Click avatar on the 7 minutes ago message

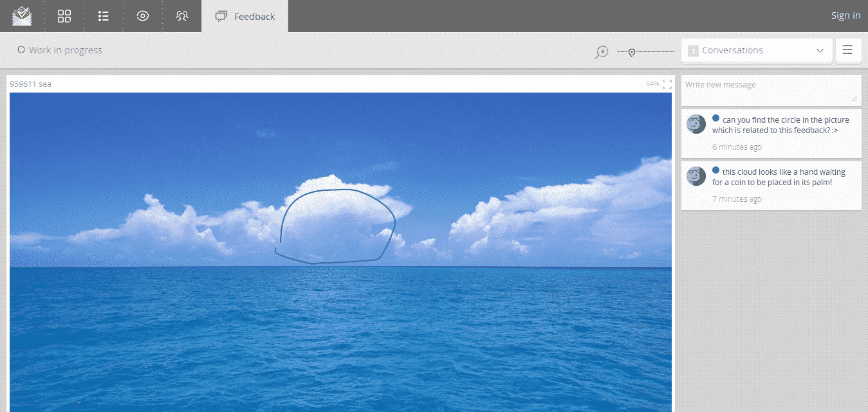[x=696, y=176]
